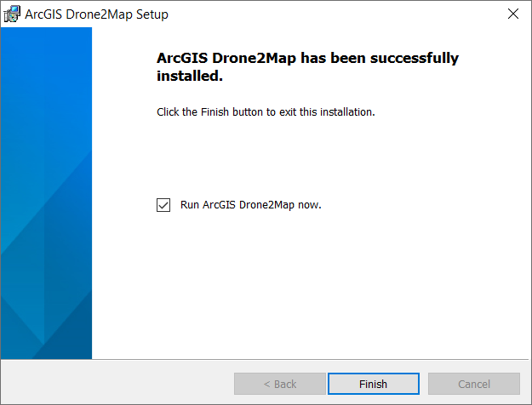The image size is (532, 405).
Task: Click the greyed-out Back button
Action: [280, 384]
